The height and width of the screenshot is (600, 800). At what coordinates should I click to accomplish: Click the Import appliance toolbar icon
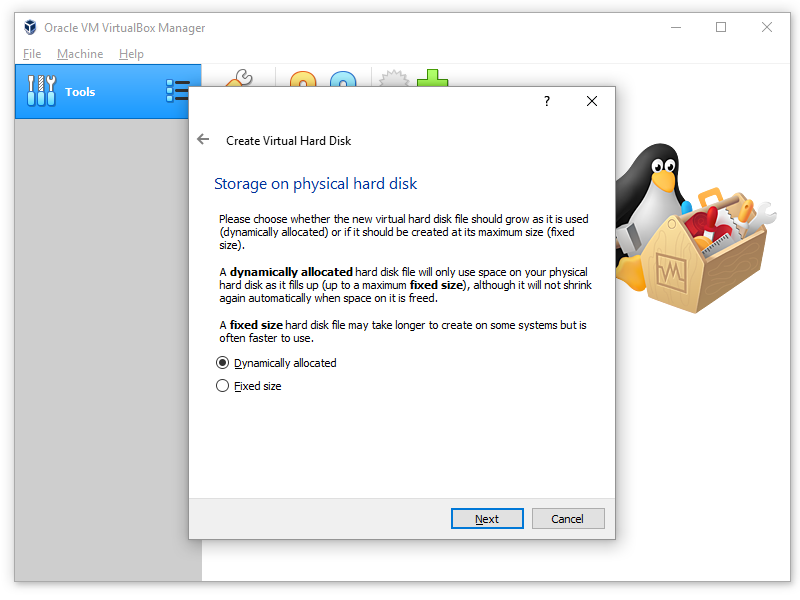pos(303,79)
